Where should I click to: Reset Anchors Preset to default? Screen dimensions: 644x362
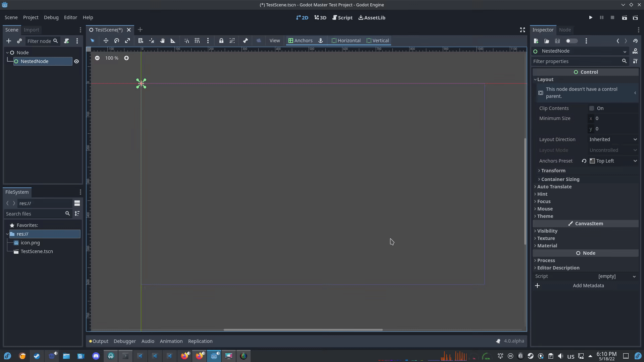(x=584, y=161)
